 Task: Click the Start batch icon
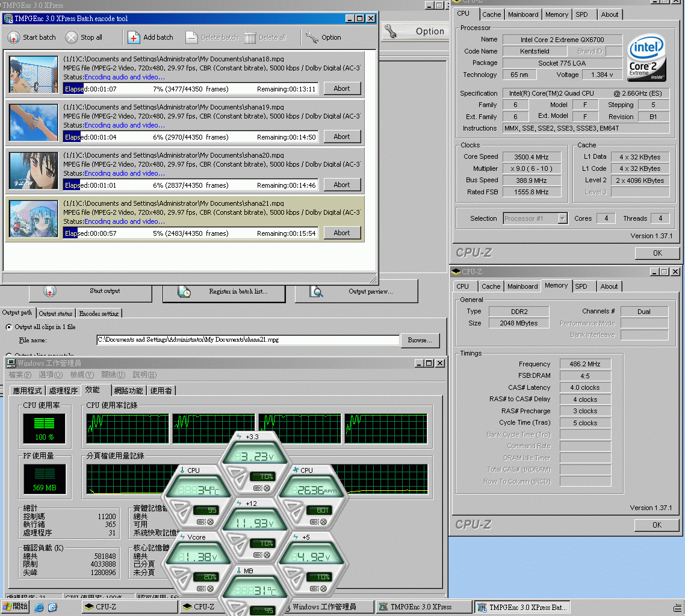(x=13, y=37)
